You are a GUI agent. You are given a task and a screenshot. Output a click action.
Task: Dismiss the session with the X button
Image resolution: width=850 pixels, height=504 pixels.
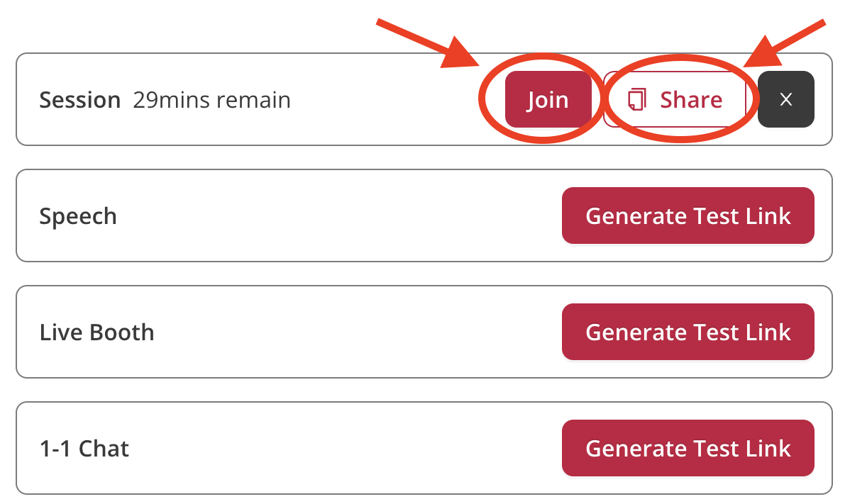pyautogui.click(x=785, y=99)
